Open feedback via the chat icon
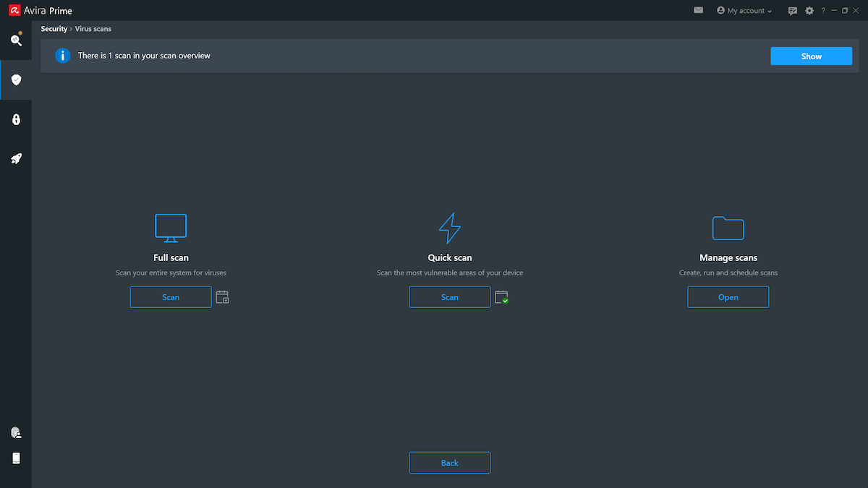This screenshot has width=868, height=488. click(x=793, y=10)
